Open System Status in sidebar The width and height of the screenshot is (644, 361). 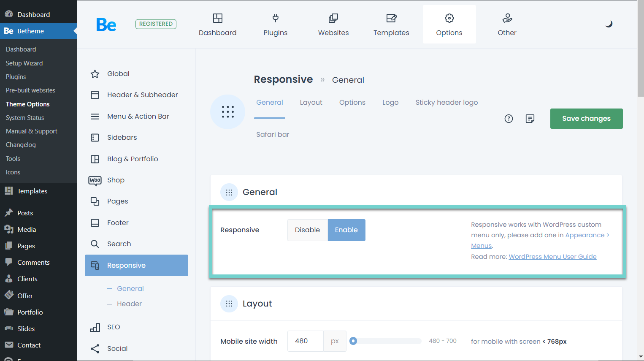coord(25,118)
